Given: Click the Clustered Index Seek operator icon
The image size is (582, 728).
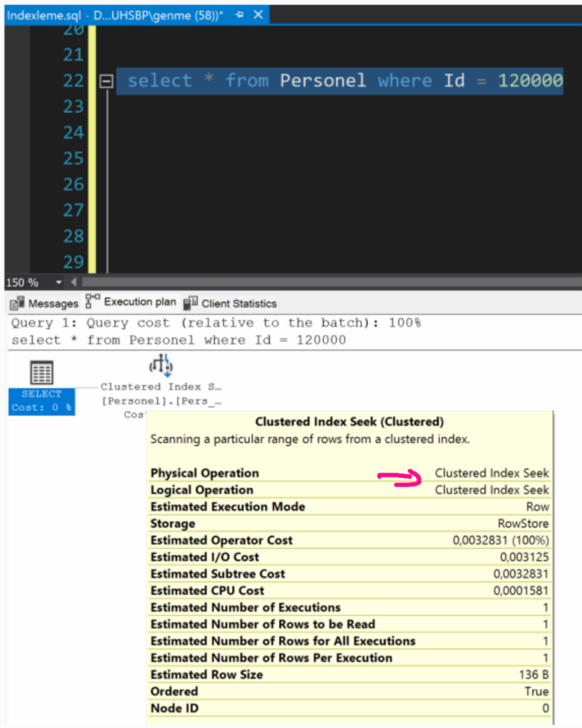Looking at the screenshot, I should pyautogui.click(x=160, y=366).
